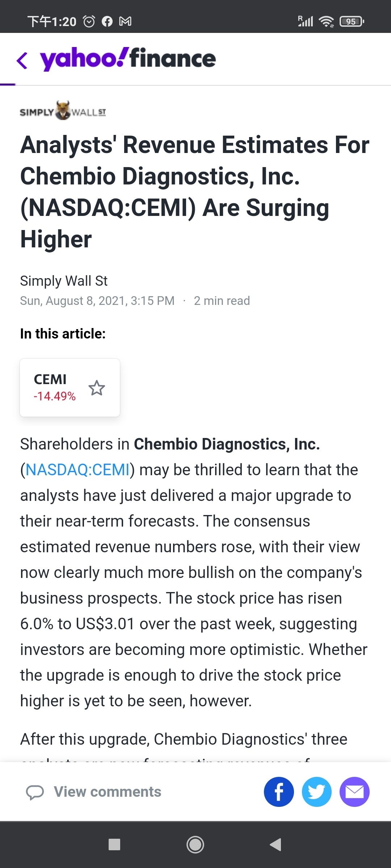Tap the Simply Wall St logo
The height and width of the screenshot is (868, 391).
coord(63,111)
